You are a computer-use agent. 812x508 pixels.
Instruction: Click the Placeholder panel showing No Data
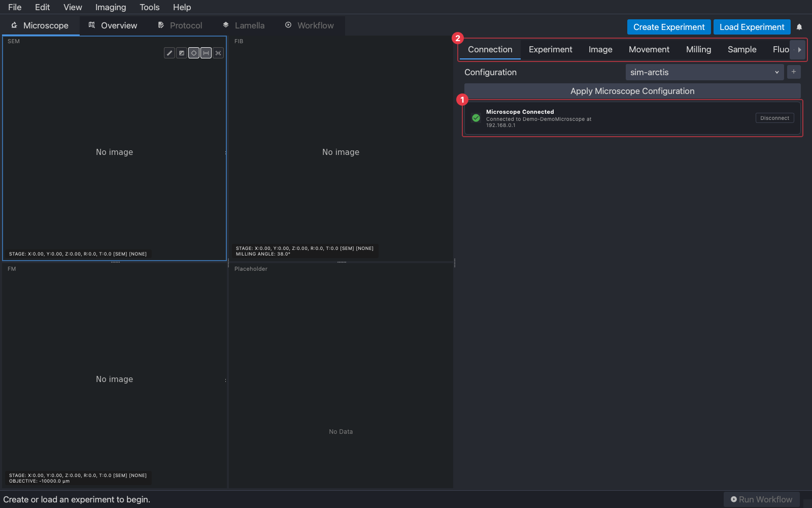[341, 376]
